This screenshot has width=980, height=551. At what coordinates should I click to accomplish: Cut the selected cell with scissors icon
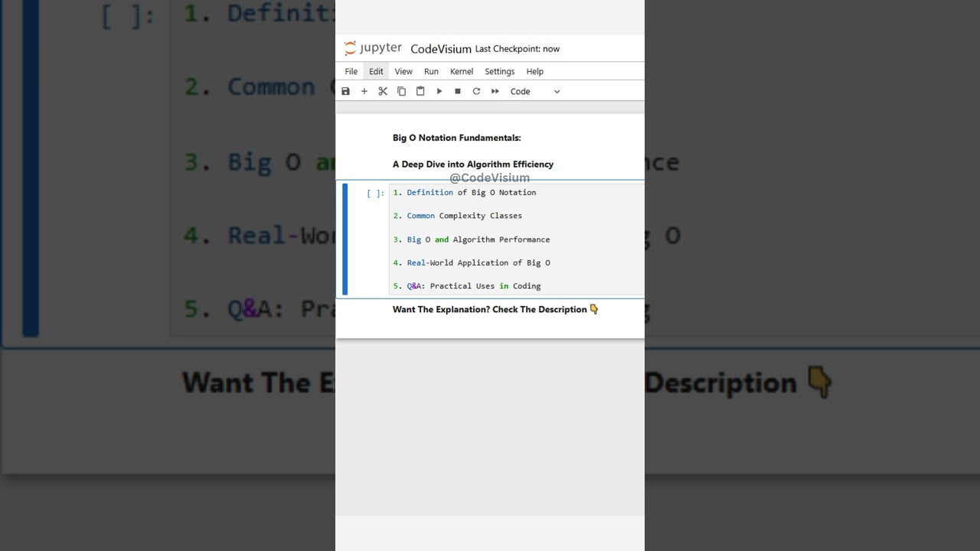(383, 91)
